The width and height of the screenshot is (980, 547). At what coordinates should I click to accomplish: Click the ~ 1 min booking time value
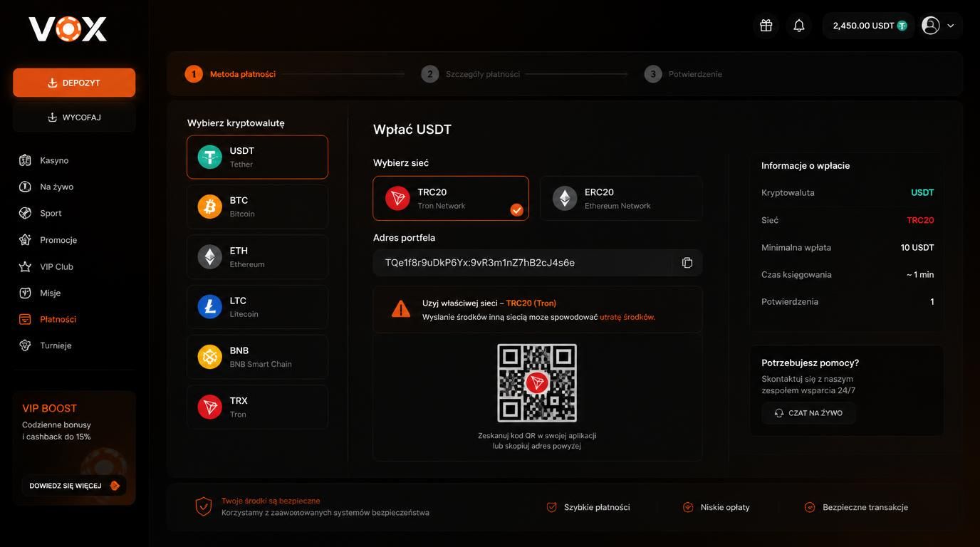click(x=920, y=275)
